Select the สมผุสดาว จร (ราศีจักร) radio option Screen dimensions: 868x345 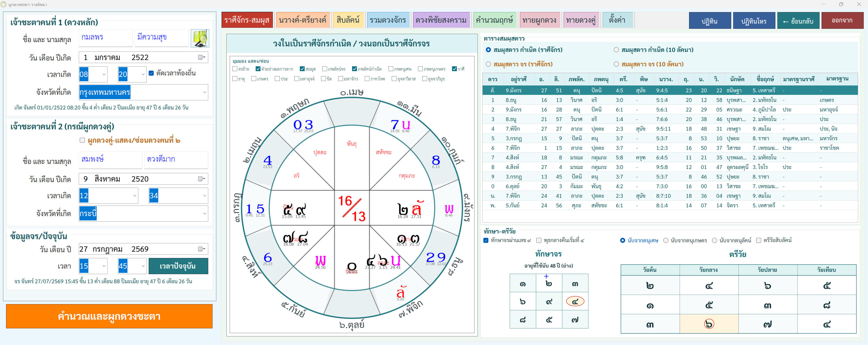point(488,64)
